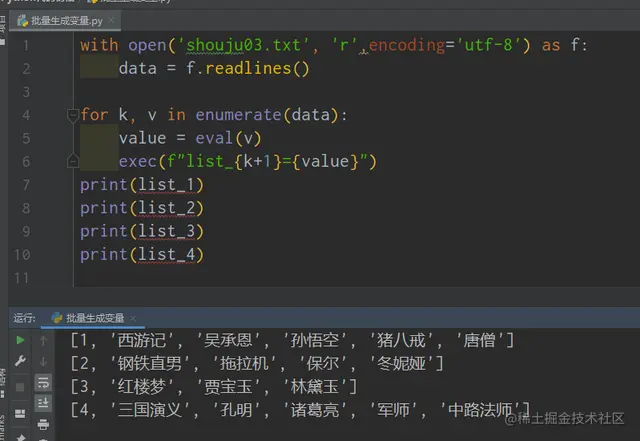Click the output '钢铁直男' in console
This screenshot has height=441, width=640.
[150, 363]
